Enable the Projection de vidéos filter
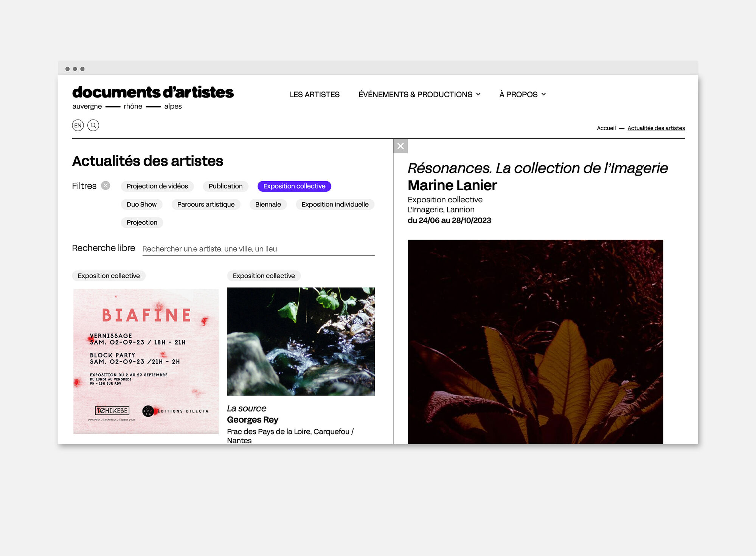 coord(157,186)
